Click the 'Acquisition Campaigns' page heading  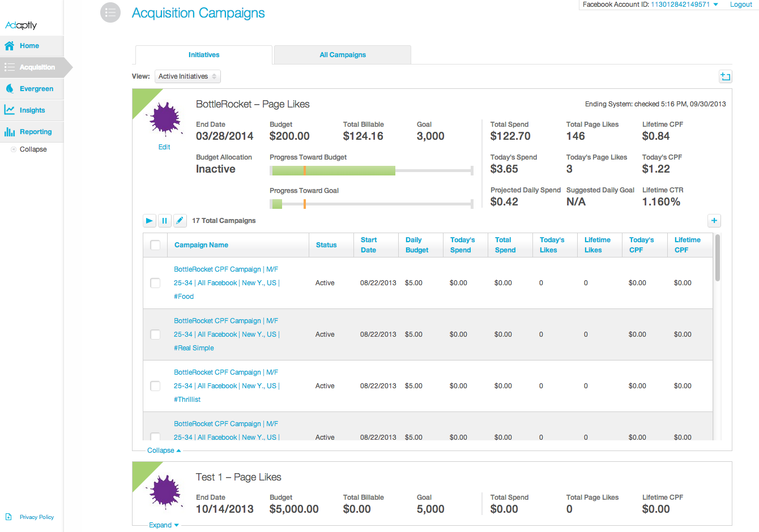pos(198,13)
